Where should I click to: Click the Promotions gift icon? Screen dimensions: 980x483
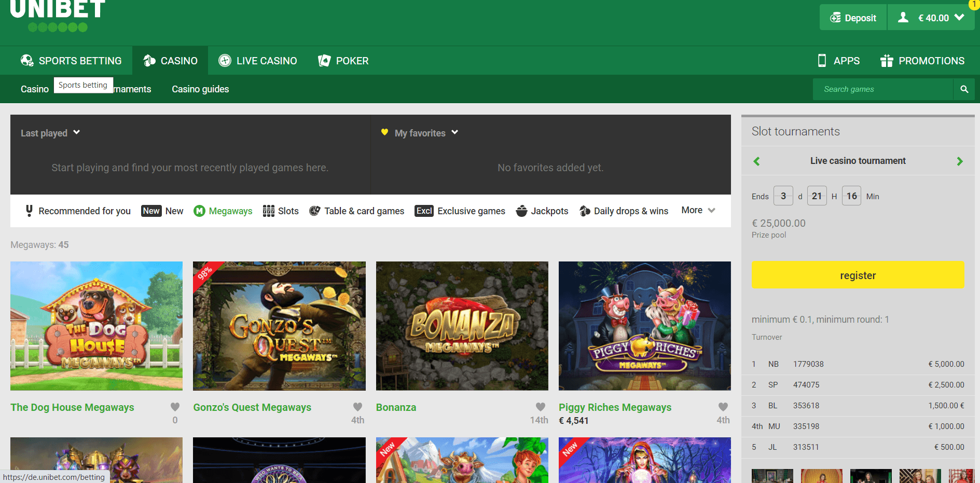click(887, 61)
